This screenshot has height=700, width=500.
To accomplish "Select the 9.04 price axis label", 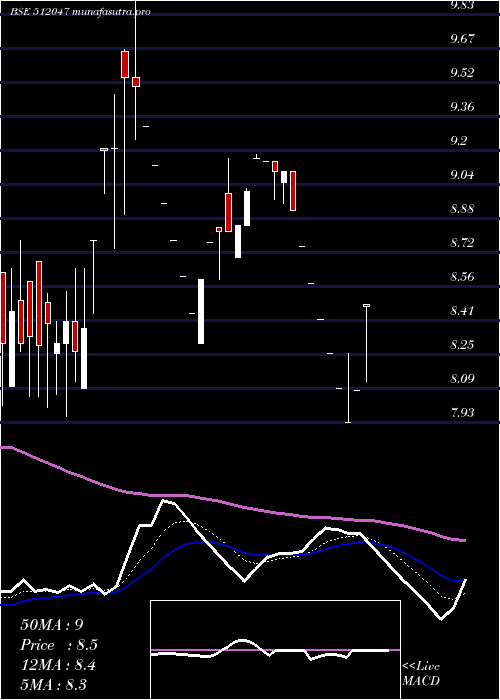I will coord(462,175).
